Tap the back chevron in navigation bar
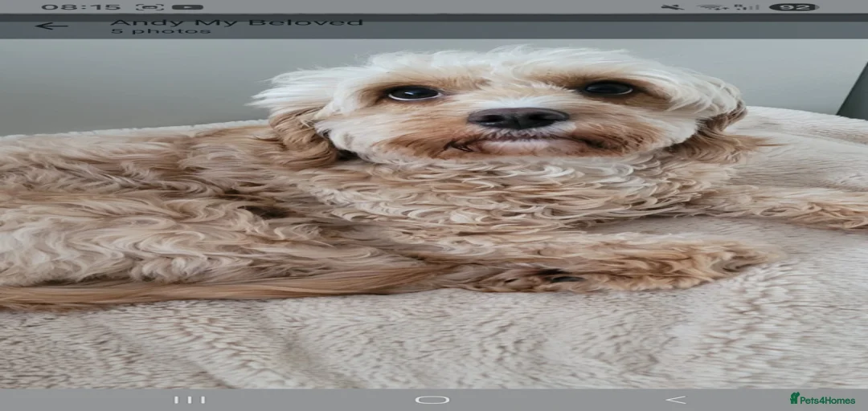The height and width of the screenshot is (411, 868). click(676, 400)
